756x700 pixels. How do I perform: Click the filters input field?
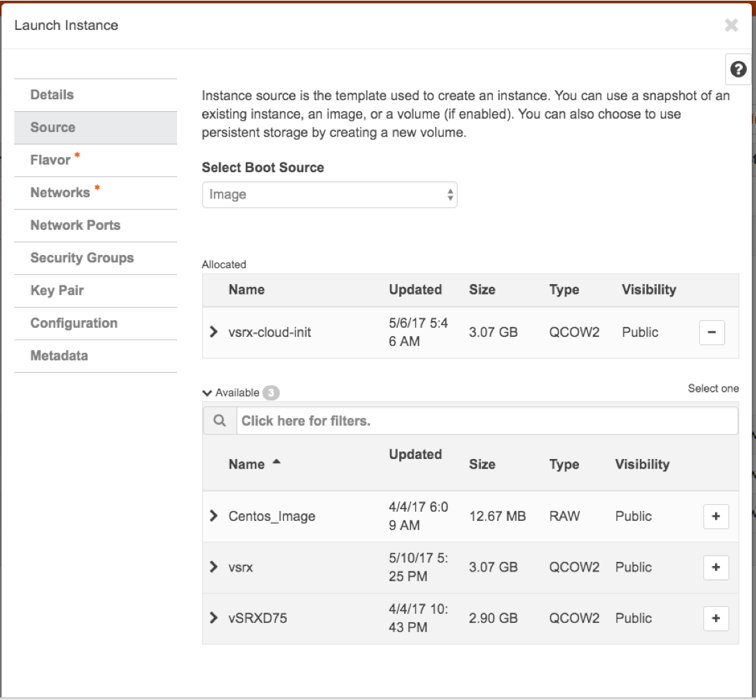tap(486, 421)
